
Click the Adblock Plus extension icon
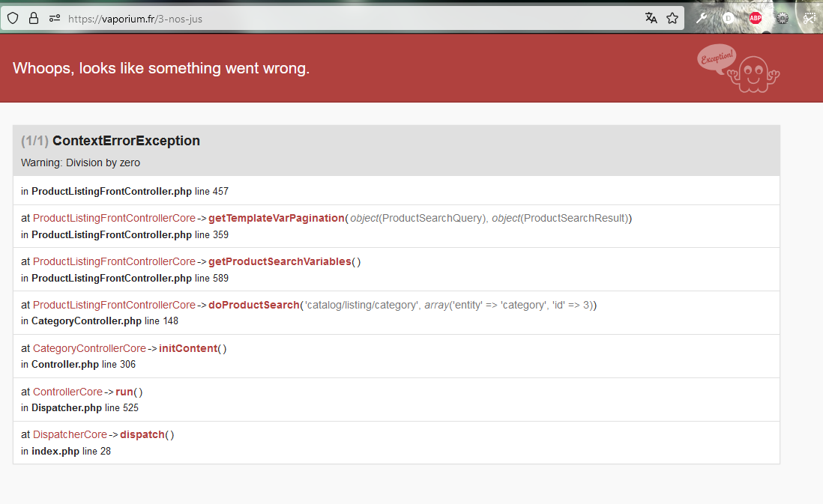point(755,18)
